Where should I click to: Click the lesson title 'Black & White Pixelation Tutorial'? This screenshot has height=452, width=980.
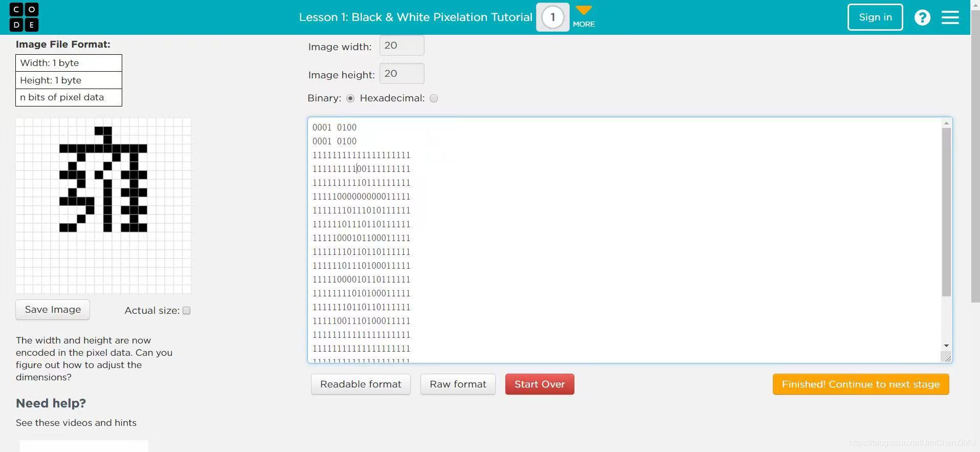pyautogui.click(x=442, y=17)
